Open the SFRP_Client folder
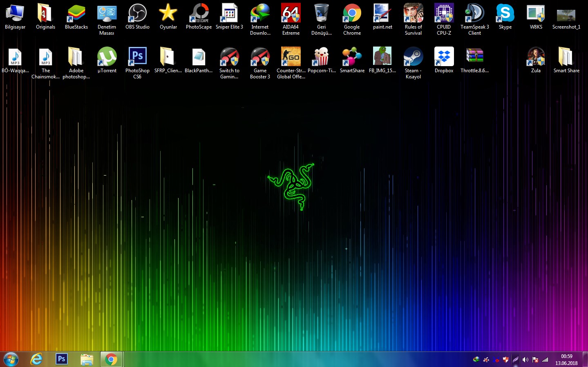Screen dimensions: 588x367 click(x=168, y=60)
